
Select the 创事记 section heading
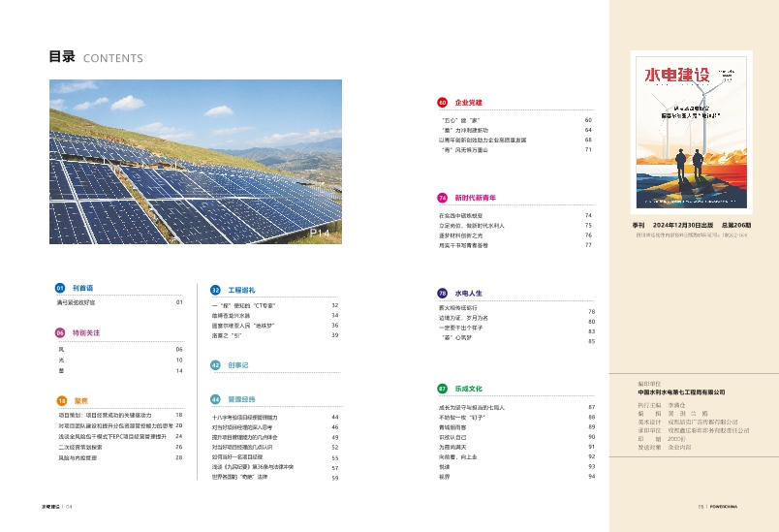click(x=238, y=365)
